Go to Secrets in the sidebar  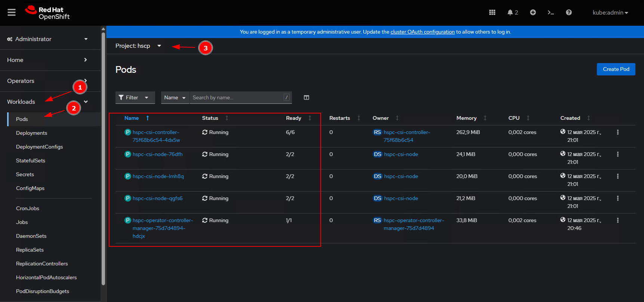(x=25, y=174)
